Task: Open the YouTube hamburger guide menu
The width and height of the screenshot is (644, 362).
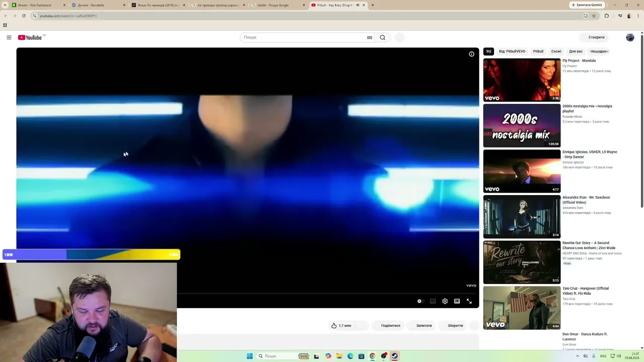Action: point(9,37)
